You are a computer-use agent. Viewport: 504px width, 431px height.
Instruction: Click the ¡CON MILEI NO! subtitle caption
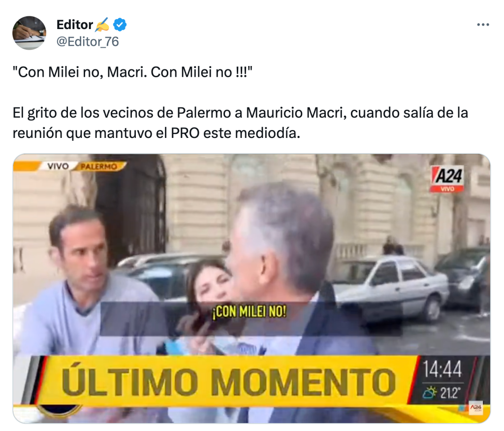(249, 311)
